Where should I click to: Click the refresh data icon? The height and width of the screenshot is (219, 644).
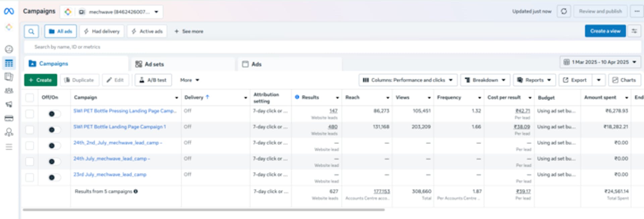tap(564, 11)
